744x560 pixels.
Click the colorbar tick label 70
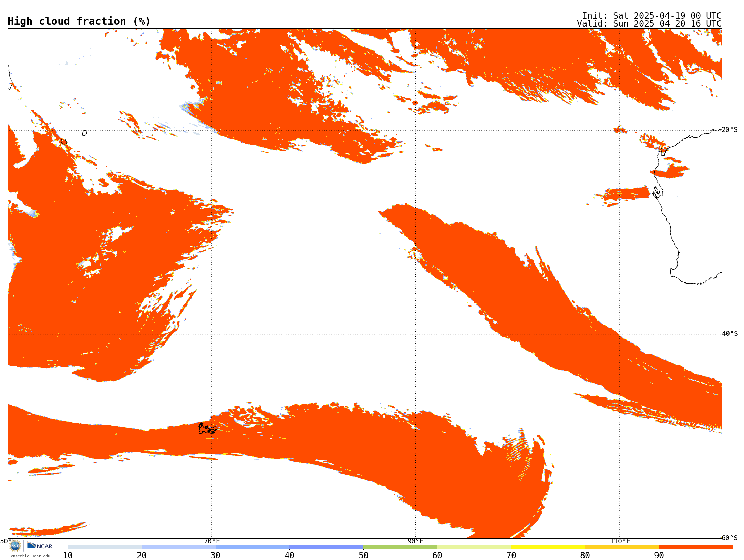coord(511,556)
